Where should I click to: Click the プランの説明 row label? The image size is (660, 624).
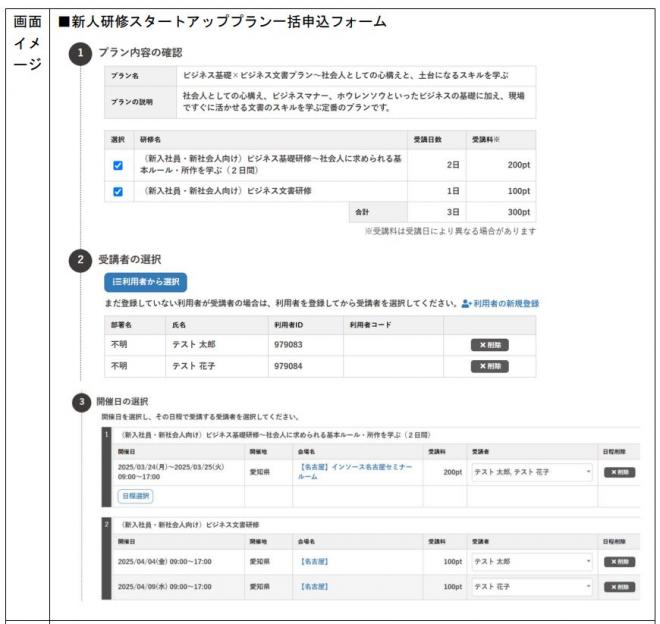click(x=141, y=102)
